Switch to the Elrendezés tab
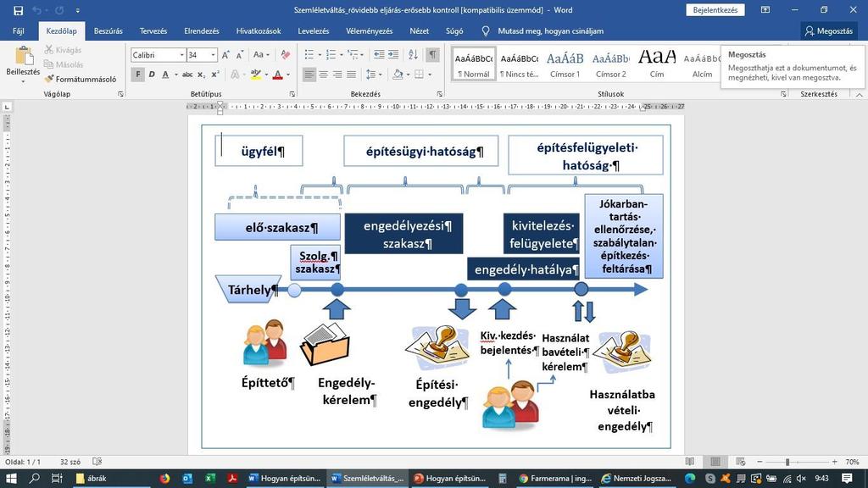This screenshot has height=488, width=868. [x=202, y=31]
